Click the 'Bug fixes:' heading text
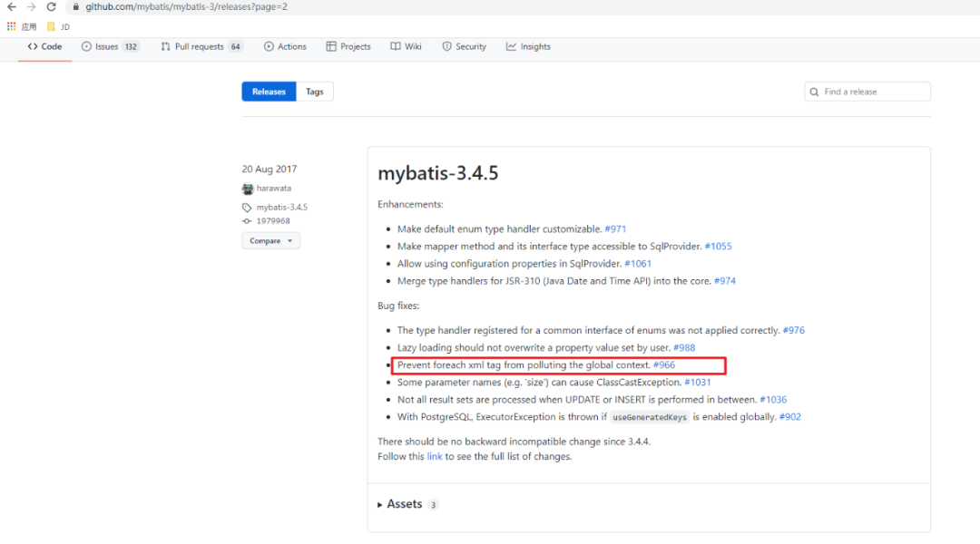The image size is (980, 544). (398, 306)
